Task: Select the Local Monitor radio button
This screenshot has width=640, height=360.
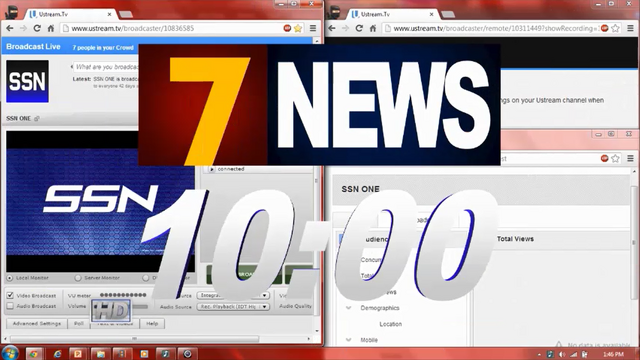Action: pos(10,278)
